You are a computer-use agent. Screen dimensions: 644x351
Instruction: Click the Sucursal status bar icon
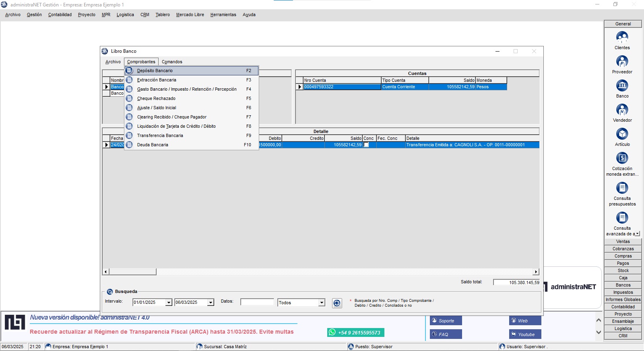199,347
